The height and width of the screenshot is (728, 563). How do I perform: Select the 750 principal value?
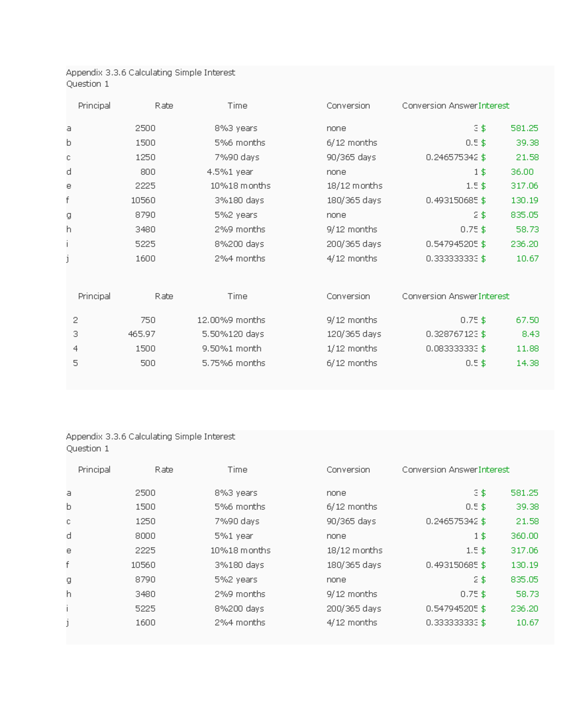(147, 320)
